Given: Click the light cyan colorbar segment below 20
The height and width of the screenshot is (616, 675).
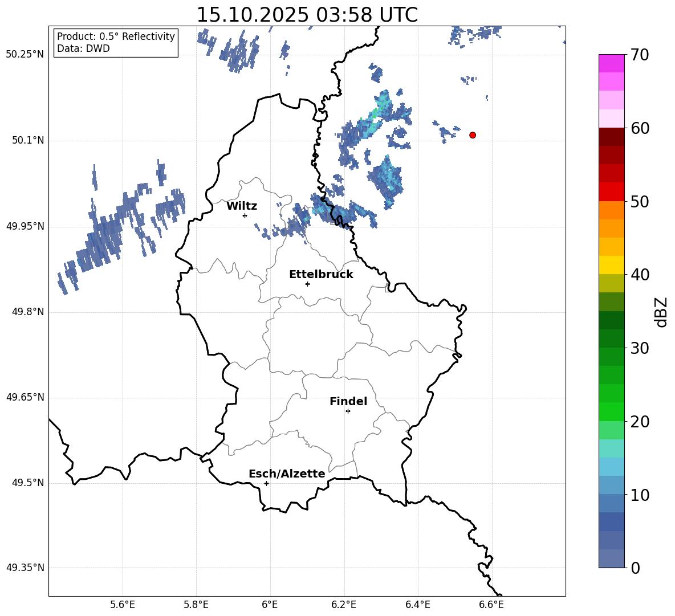Looking at the screenshot, I should pyautogui.click(x=612, y=448).
